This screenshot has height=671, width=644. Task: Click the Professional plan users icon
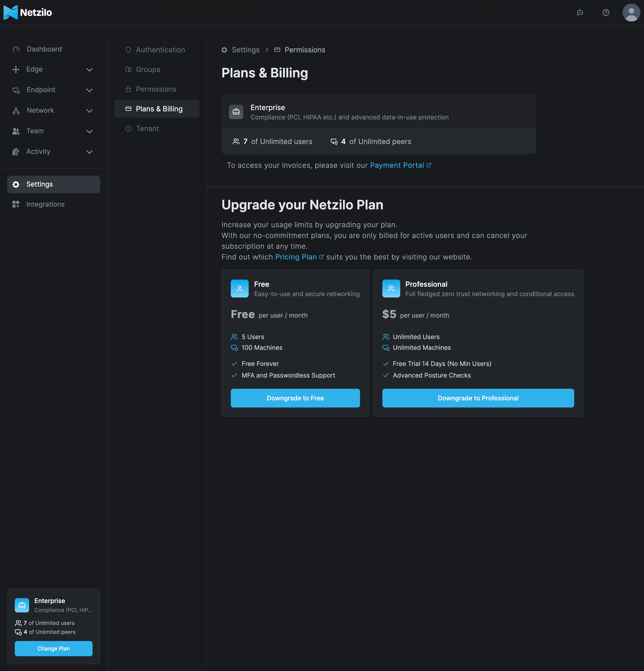(391, 289)
